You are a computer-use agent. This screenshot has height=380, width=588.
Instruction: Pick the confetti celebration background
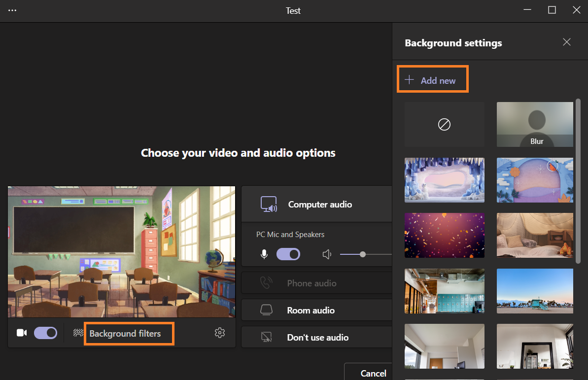445,235
